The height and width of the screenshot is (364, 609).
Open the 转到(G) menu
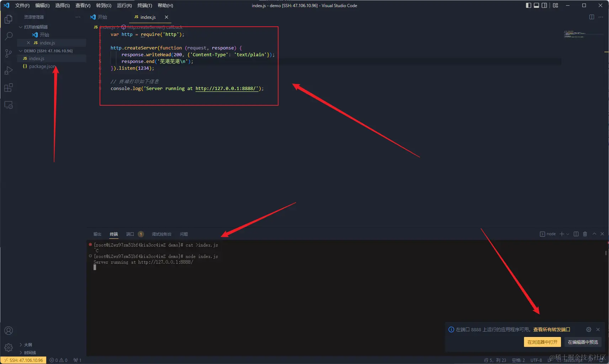pyautogui.click(x=104, y=5)
